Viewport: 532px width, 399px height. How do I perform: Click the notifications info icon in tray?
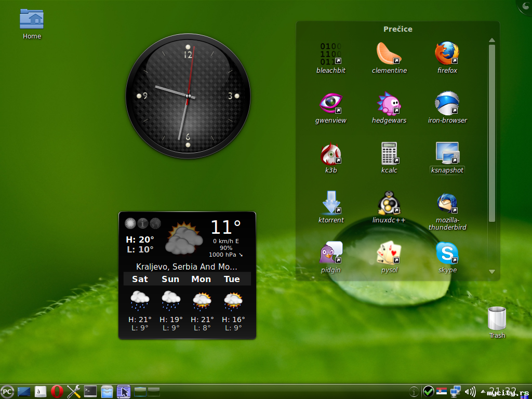[414, 392]
